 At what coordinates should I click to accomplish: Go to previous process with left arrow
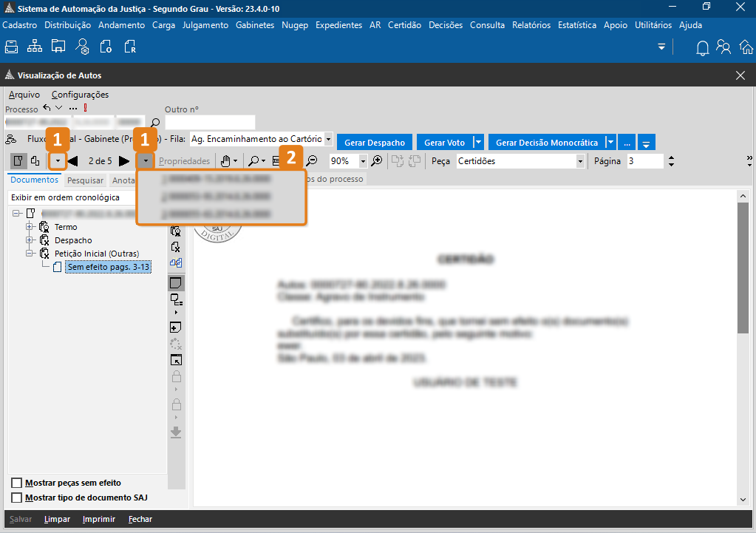click(x=73, y=160)
